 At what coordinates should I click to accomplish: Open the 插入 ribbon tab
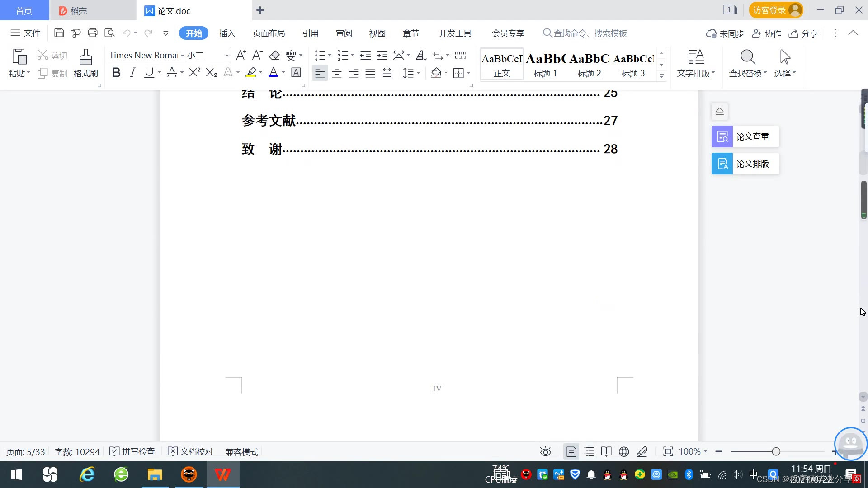coord(227,33)
